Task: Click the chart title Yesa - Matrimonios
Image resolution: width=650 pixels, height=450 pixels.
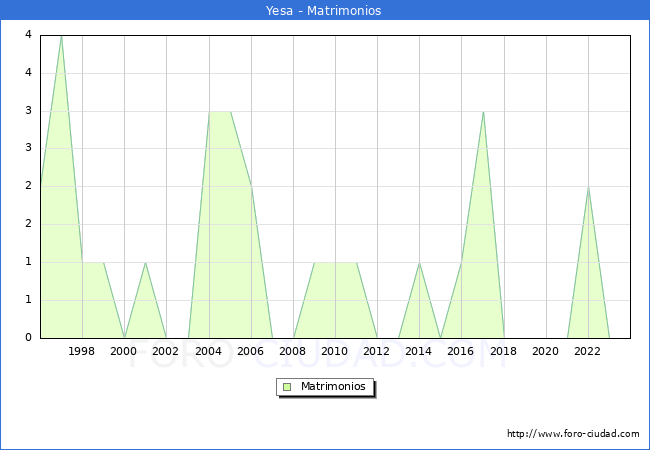Action: (x=325, y=11)
